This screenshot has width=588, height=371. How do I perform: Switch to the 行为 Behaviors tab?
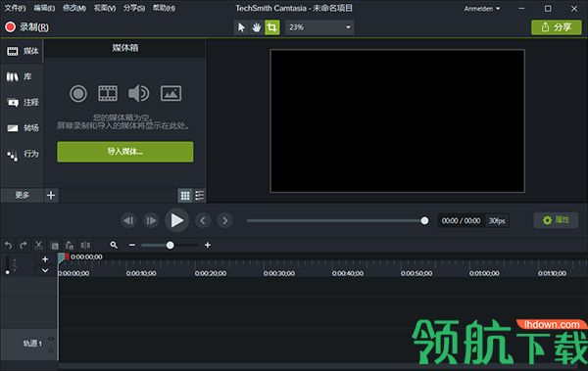coord(23,154)
